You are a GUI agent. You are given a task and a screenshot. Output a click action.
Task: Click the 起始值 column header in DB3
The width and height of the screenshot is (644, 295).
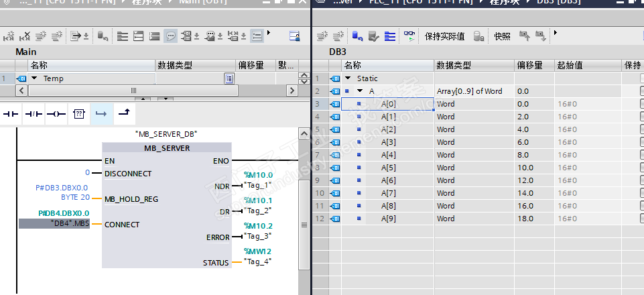tap(588, 65)
